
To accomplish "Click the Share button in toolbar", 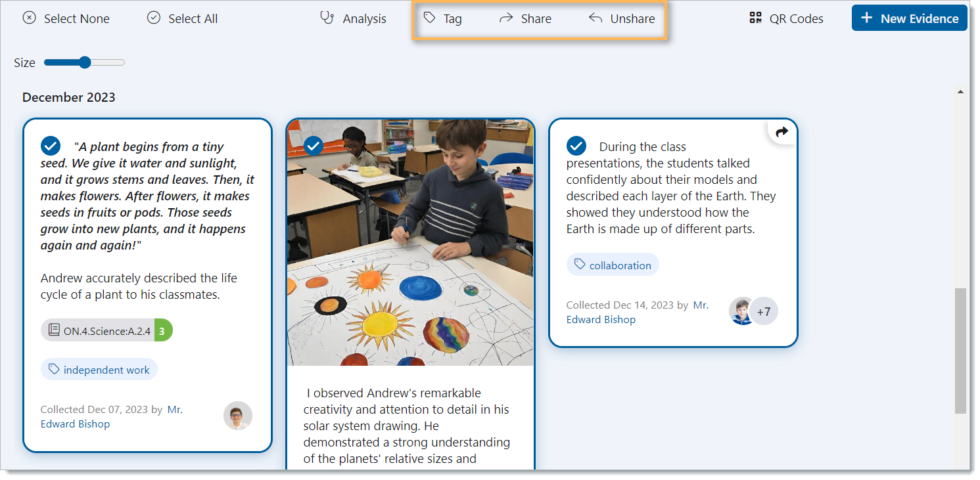I will [x=525, y=18].
